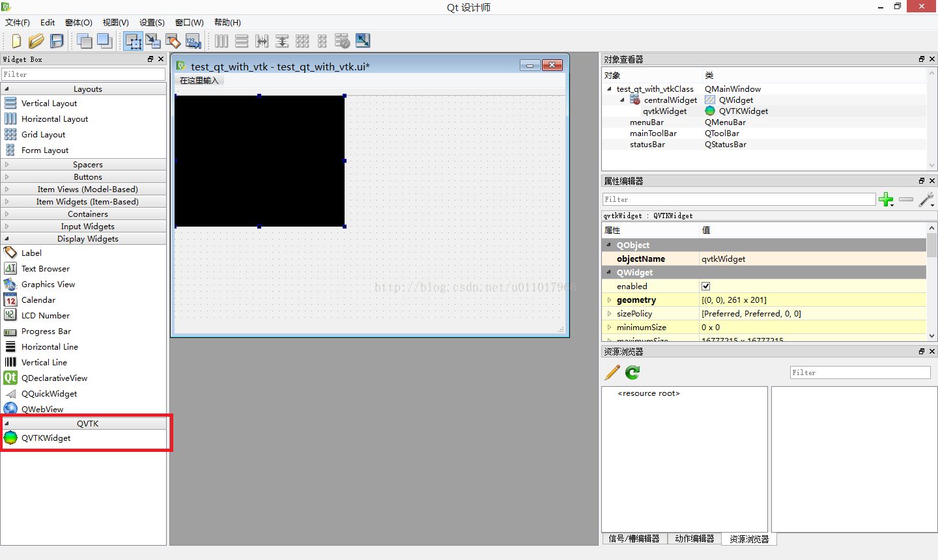Image resolution: width=938 pixels, height=560 pixels.
Task: Click the Adjust Size toolbar icon
Action: [363, 41]
